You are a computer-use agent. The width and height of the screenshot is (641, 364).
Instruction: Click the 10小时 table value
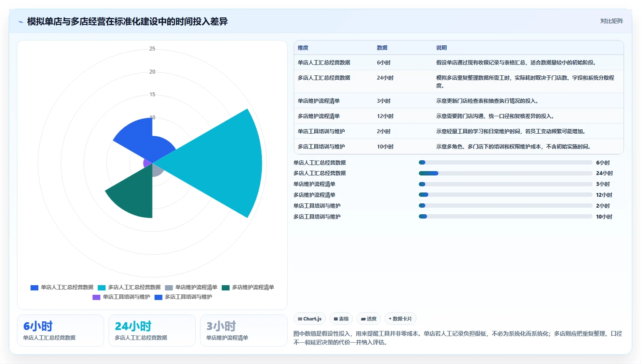coord(385,147)
